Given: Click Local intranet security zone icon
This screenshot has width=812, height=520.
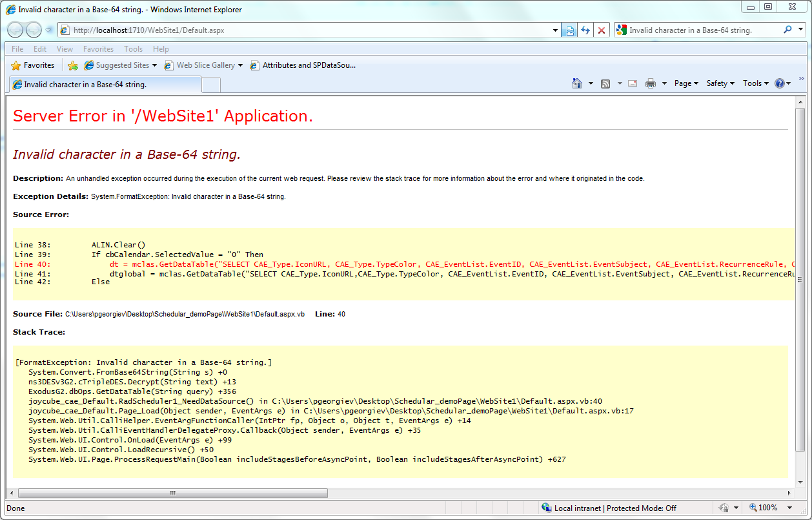Looking at the screenshot, I should click(x=547, y=508).
